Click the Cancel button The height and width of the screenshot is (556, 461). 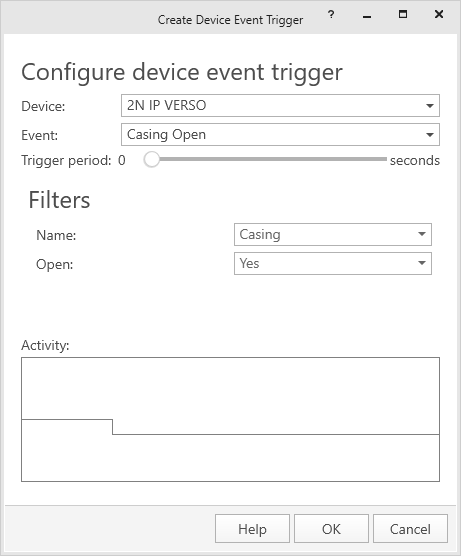click(x=410, y=529)
